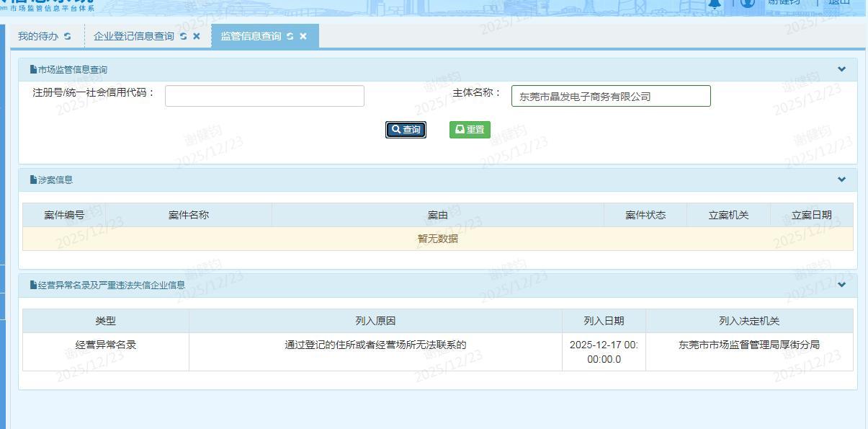This screenshot has height=429, width=868.
Task: Collapse the 市场监管信息查询 panel
Action: (x=841, y=69)
